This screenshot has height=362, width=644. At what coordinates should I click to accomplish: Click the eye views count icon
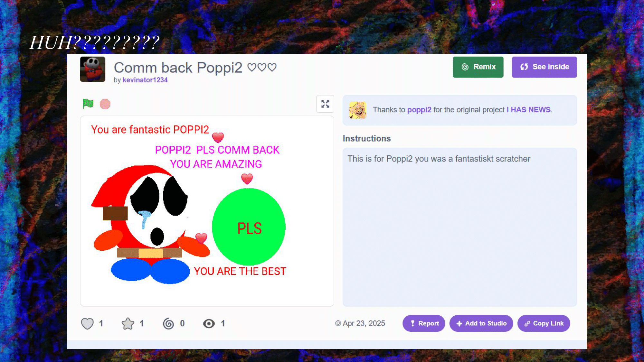[209, 323]
